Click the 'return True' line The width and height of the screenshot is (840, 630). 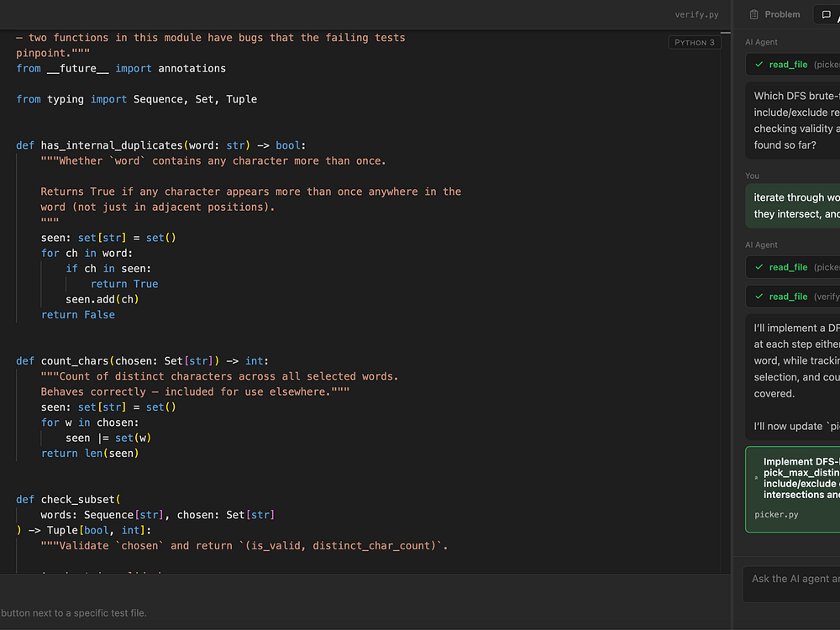tap(124, 284)
